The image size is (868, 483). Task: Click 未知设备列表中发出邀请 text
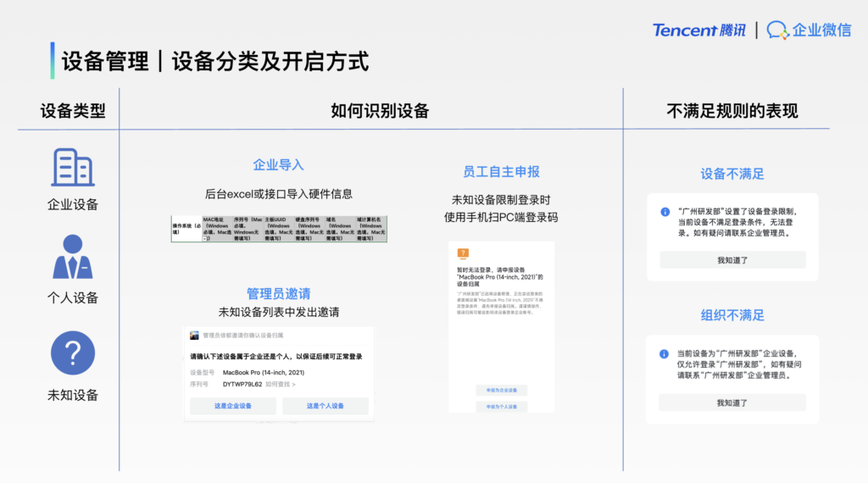point(278,312)
